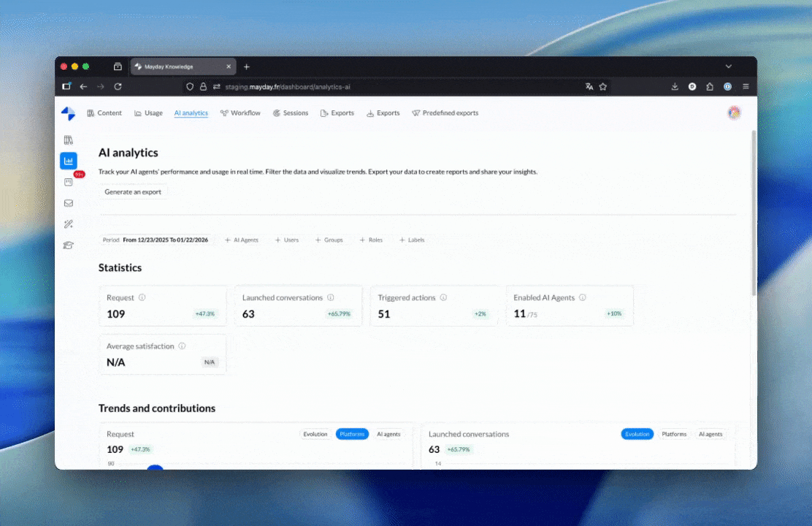The height and width of the screenshot is (526, 812).
Task: Click the browser page reload icon
Action: (x=118, y=86)
